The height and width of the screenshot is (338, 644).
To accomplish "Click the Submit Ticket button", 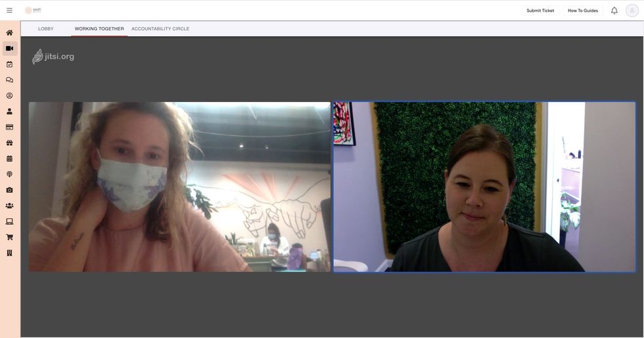I will coord(540,11).
